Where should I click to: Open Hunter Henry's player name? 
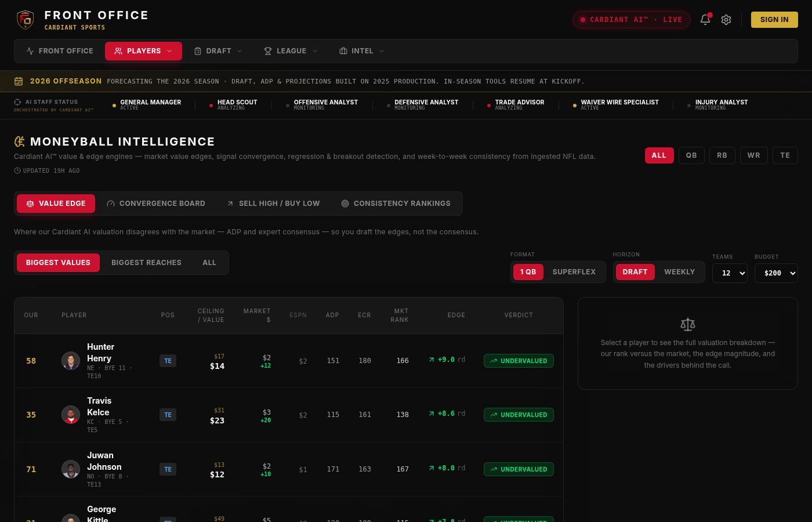click(100, 353)
